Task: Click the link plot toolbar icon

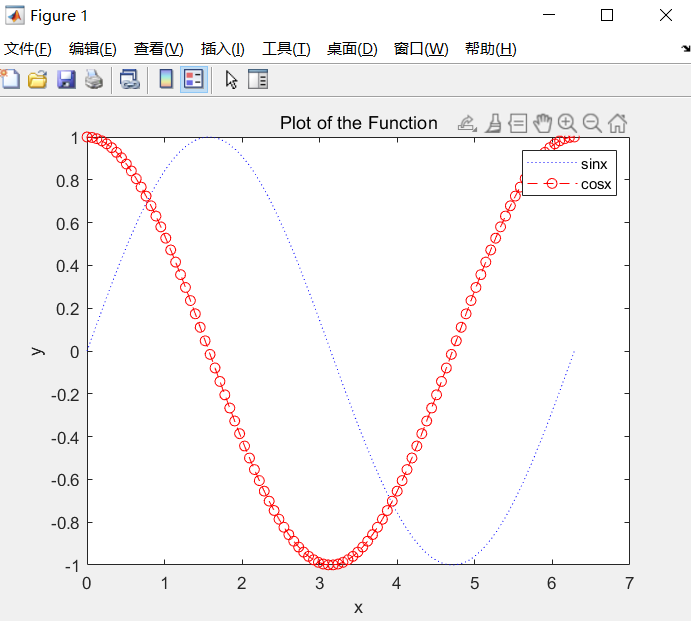Action: (130, 80)
